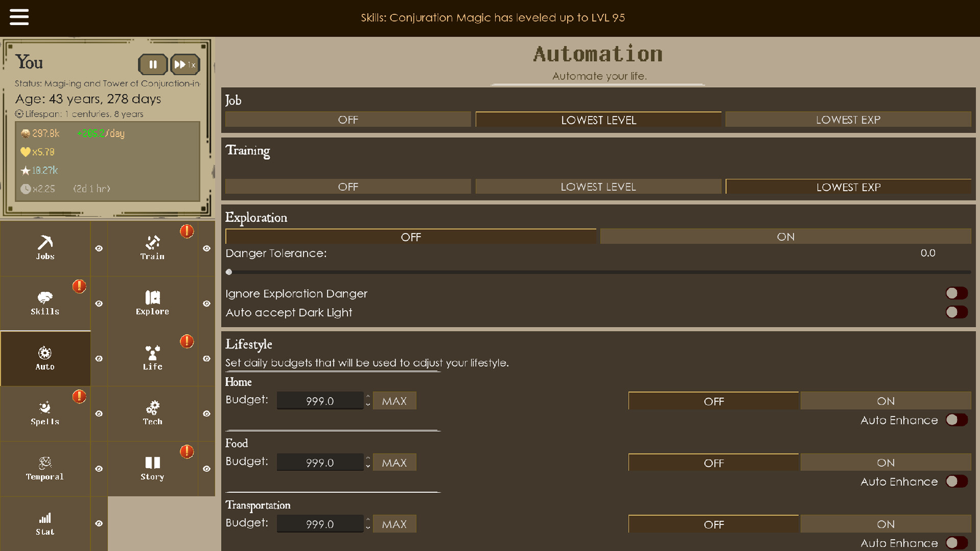Click MAX for the Transportation budget
This screenshot has width=980, height=551.
point(394,523)
